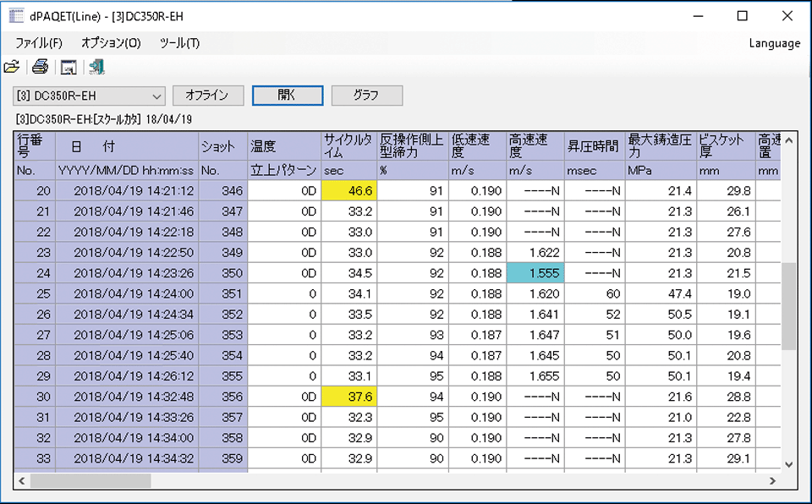Select row number 30 header cell
812x504 pixels.
(x=35, y=397)
